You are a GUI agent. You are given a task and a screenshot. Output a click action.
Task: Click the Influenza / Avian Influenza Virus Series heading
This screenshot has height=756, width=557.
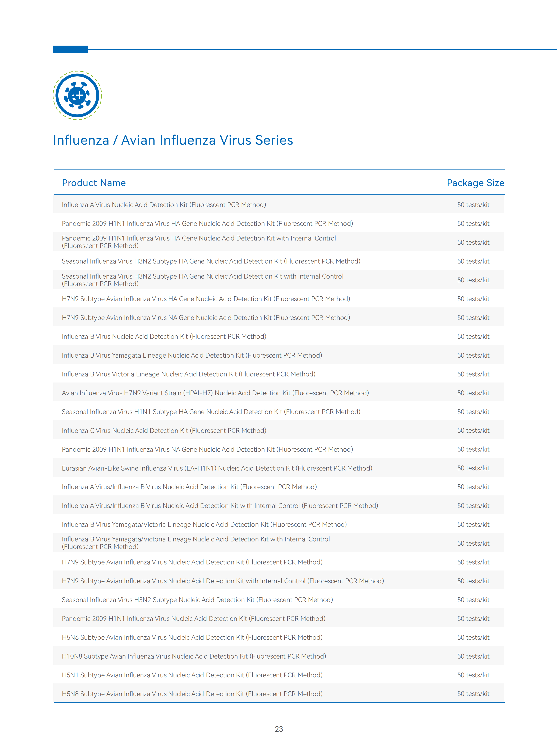[x=173, y=140]
